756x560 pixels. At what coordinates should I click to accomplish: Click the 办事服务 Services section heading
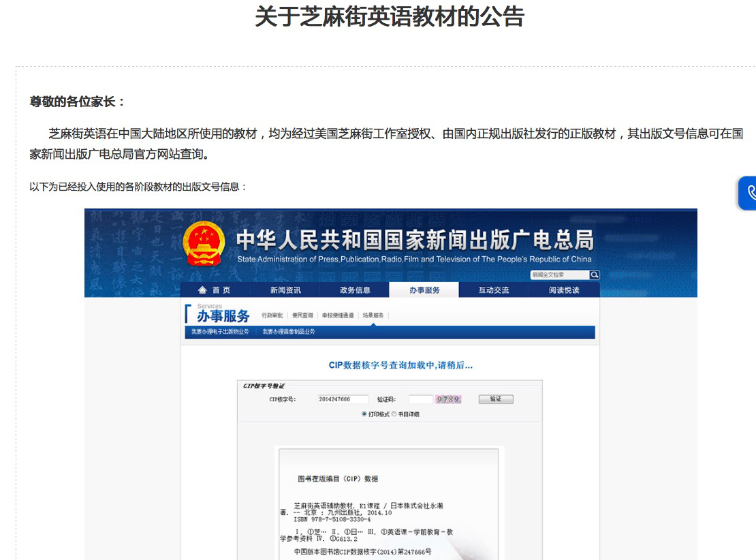point(223,313)
